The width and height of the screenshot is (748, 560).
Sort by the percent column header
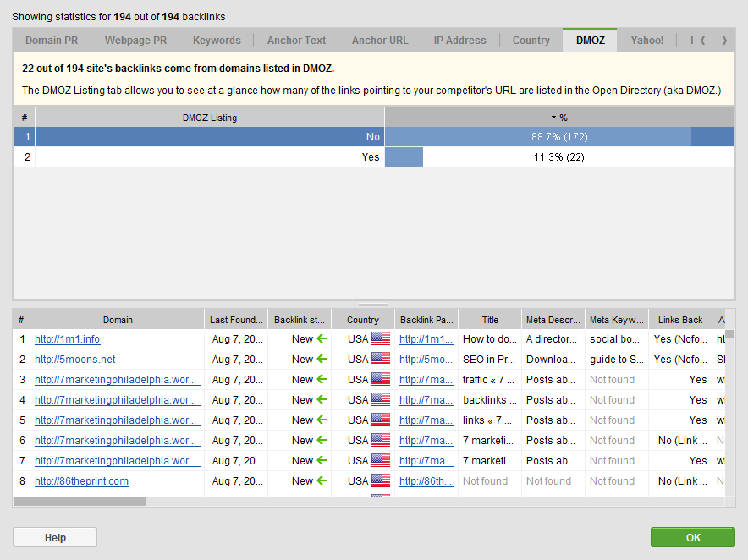pyautogui.click(x=558, y=118)
